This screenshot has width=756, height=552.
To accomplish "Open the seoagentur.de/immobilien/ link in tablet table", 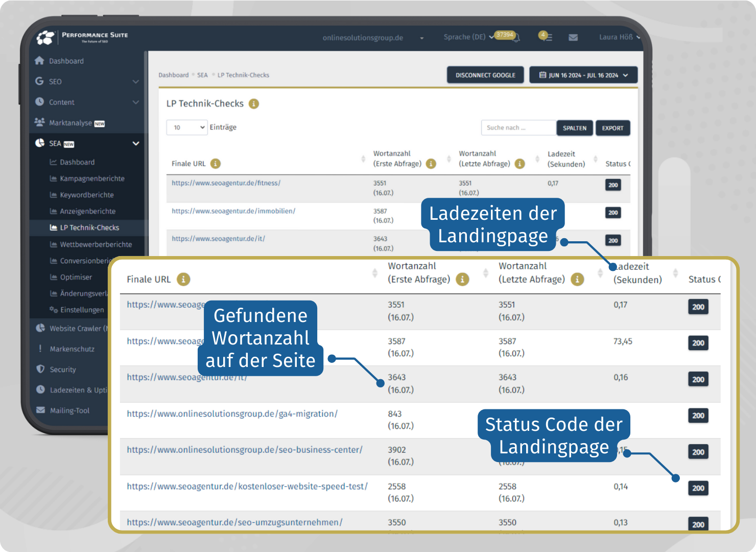I will click(x=233, y=211).
